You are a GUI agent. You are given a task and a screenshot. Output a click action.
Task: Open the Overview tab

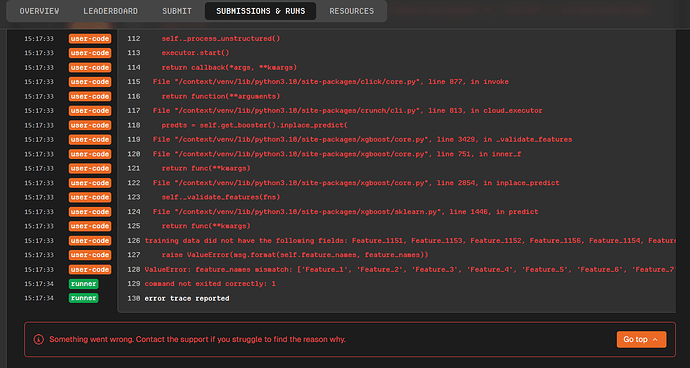(39, 11)
